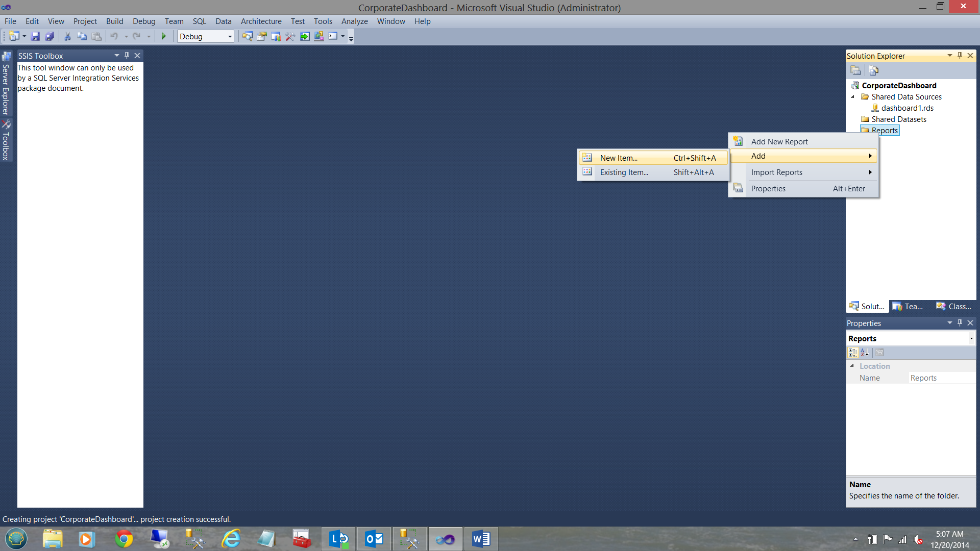The height and width of the screenshot is (551, 980).
Task: Click the Cut scissors icon
Action: [x=67, y=36]
